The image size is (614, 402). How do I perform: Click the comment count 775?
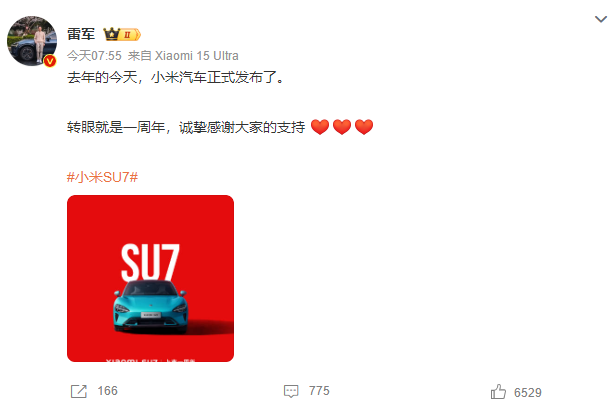coord(319,391)
